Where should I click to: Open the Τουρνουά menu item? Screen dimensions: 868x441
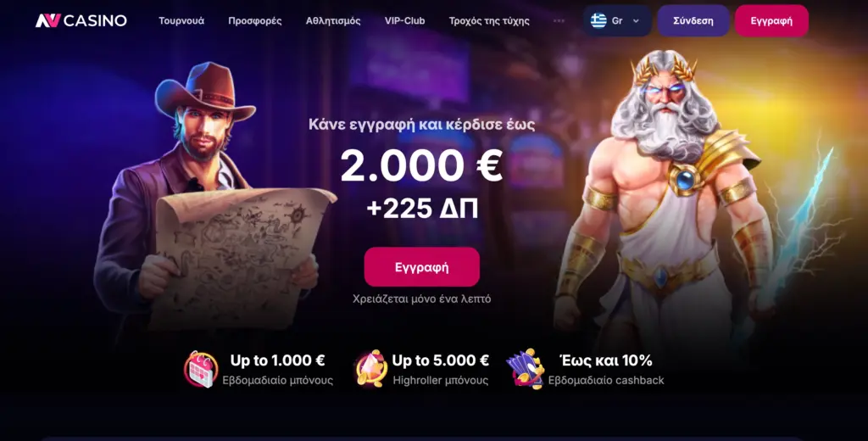coord(181,20)
